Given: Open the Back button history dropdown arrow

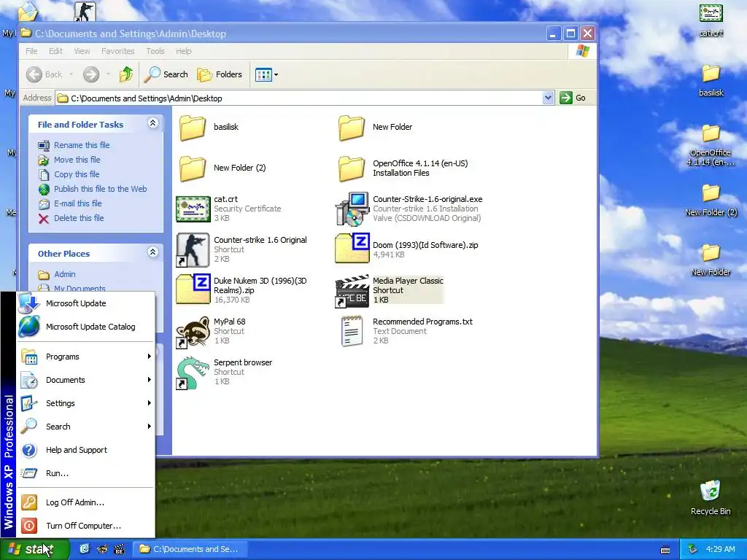Looking at the screenshot, I should point(71,74).
